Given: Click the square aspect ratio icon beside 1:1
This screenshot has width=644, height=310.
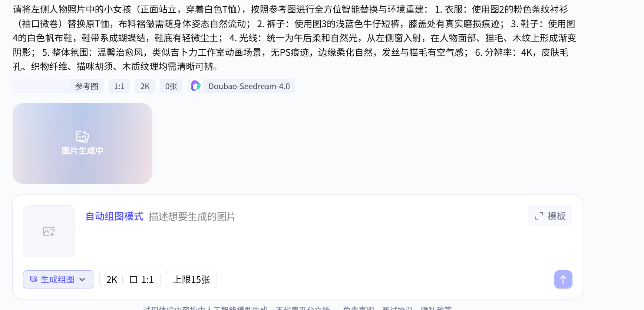Looking at the screenshot, I should pyautogui.click(x=133, y=280).
